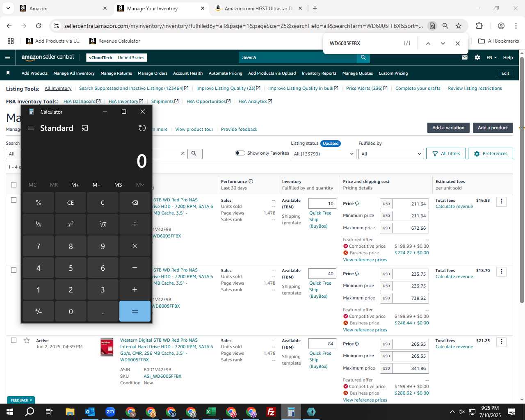Screen dimensions: 525x420
Task: Switch to first Amazon browser tab
Action: coord(62,8)
